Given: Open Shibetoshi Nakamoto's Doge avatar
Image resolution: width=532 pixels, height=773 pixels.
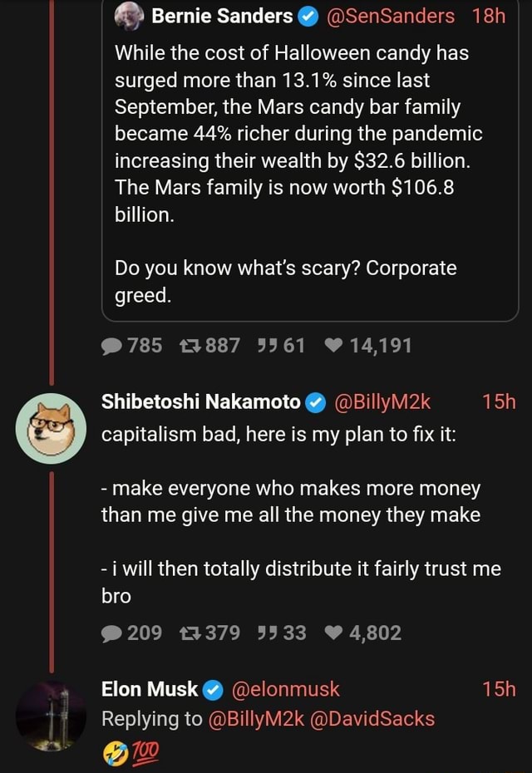Looking at the screenshot, I should pyautogui.click(x=52, y=428).
